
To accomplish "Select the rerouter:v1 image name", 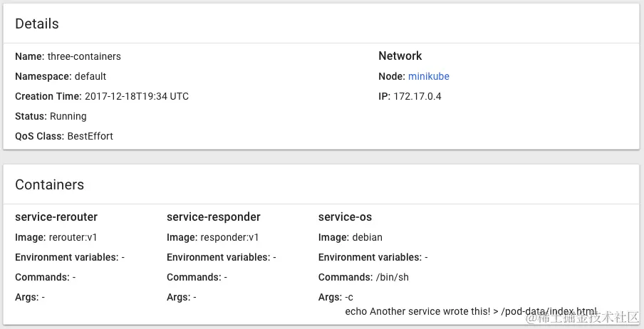I will click(x=73, y=237).
